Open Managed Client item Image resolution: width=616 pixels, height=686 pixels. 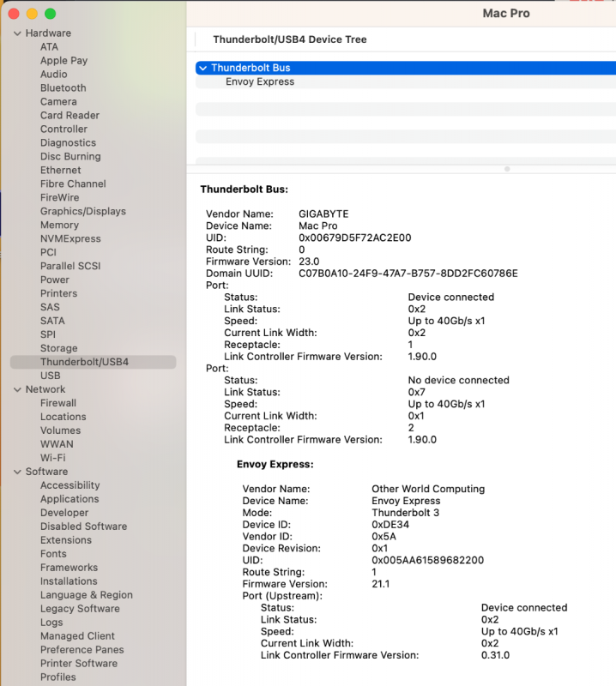[x=77, y=636]
